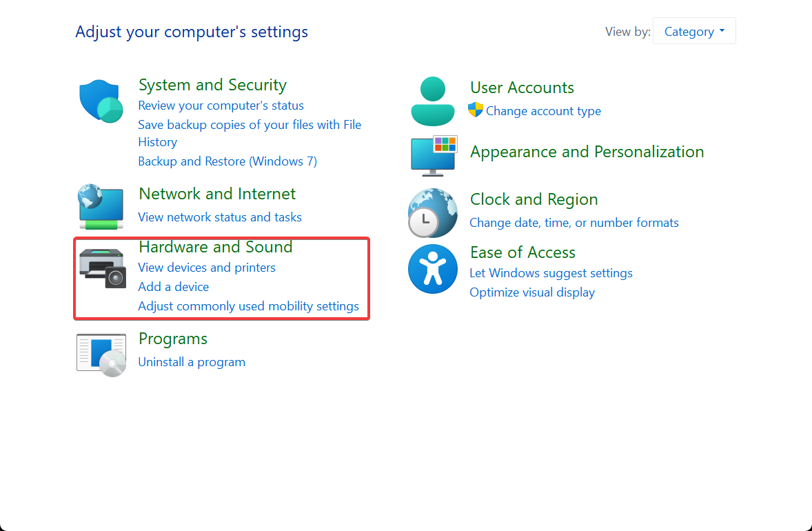The height and width of the screenshot is (531, 812).
Task: Click the Hardware and Sound printer icon
Action: point(102,268)
